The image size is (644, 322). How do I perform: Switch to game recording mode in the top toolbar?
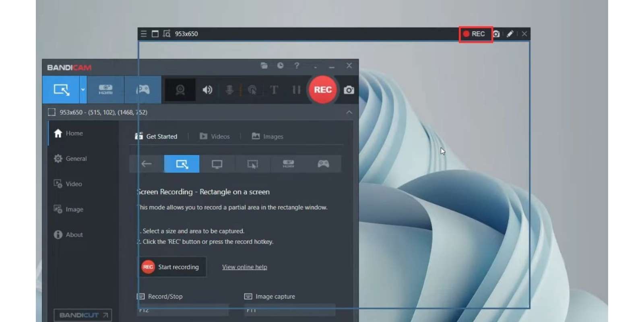pos(143,90)
